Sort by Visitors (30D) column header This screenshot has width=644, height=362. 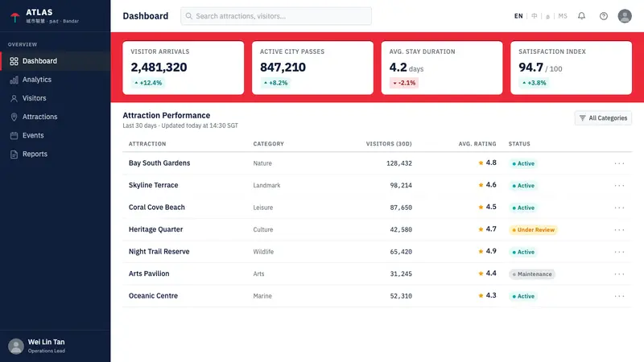(389, 144)
